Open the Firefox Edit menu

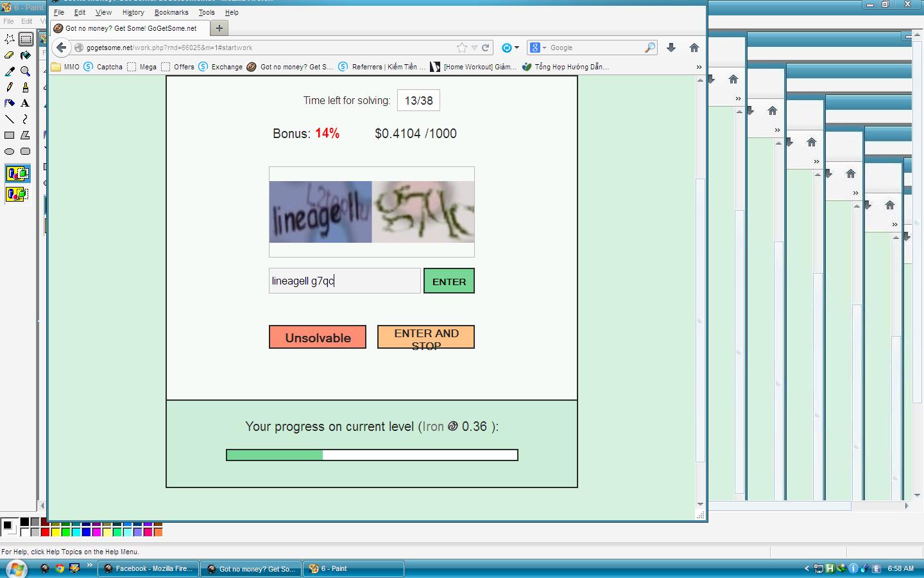click(80, 12)
